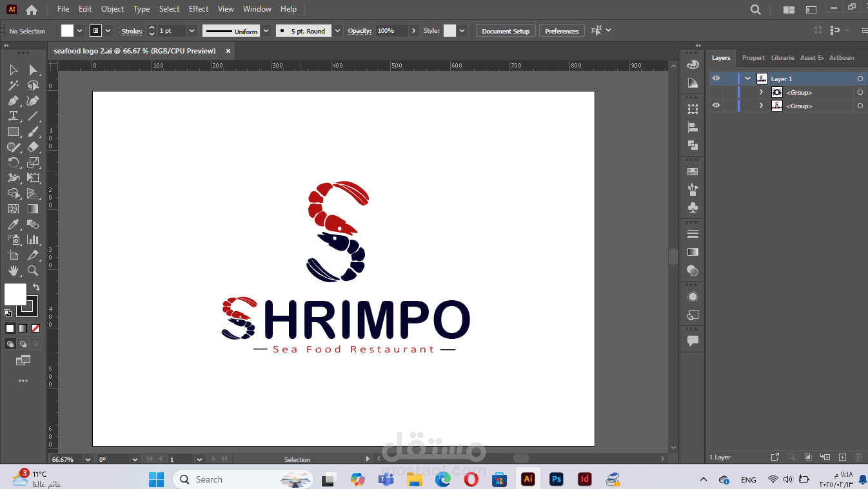Open the Pathfinder panel icon
Image resolution: width=868 pixels, height=489 pixels.
(693, 146)
